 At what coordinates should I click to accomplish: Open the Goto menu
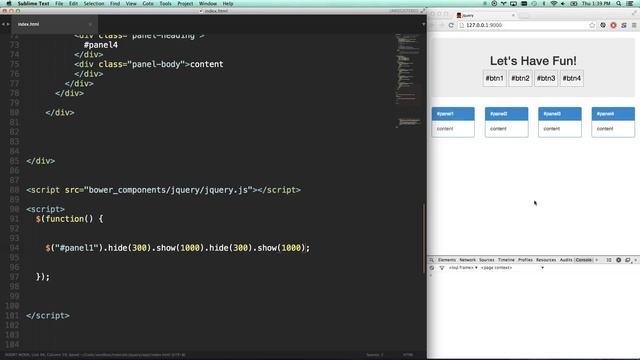pos(148,3)
